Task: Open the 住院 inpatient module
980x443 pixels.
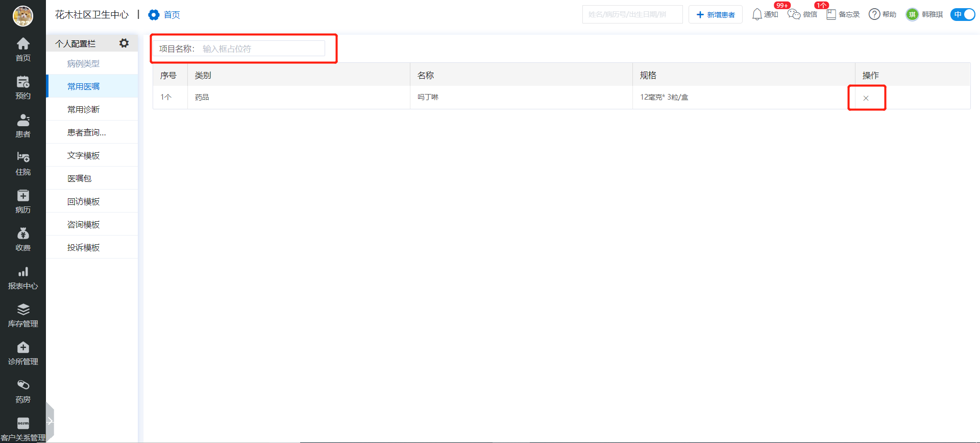Action: pos(23,164)
